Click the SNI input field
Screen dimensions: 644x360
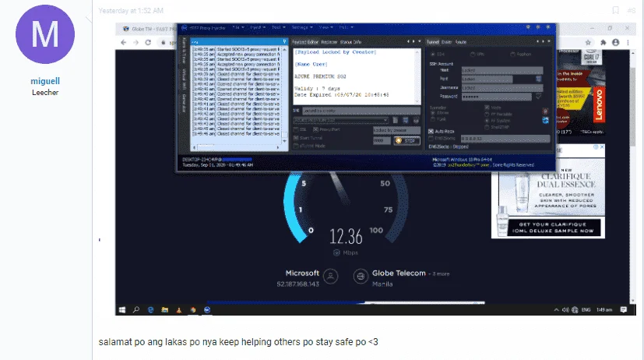[361, 111]
